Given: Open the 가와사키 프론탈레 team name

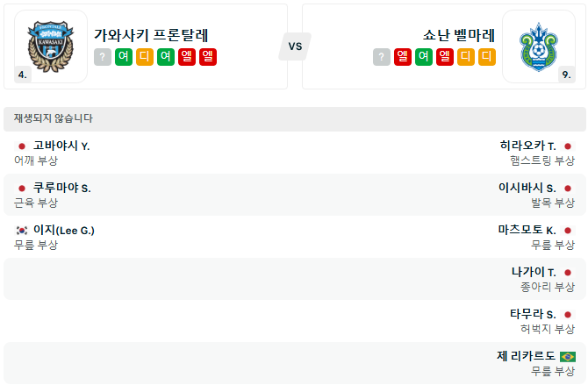Looking at the screenshot, I should pos(151,35).
